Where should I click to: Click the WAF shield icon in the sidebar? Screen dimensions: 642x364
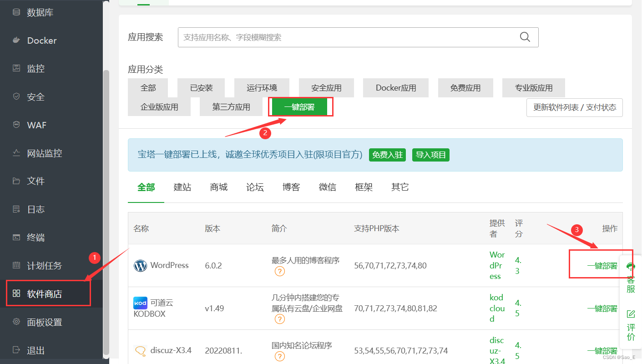point(16,125)
